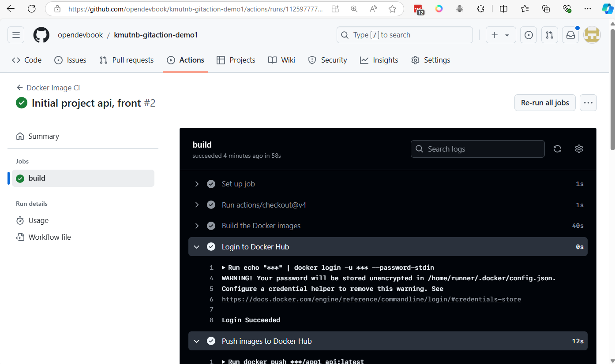This screenshot has width=615, height=364.
Task: Activate Read aloud icon in address bar
Action: point(373,9)
